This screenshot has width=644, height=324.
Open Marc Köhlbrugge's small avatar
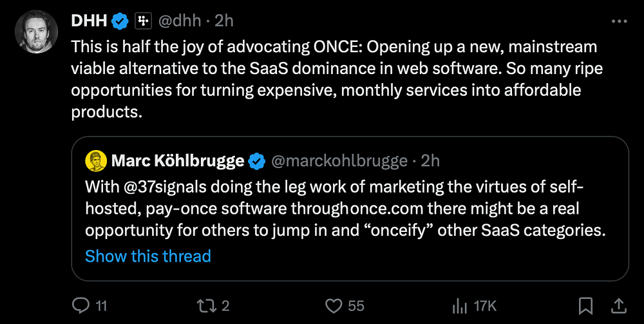tap(95, 160)
